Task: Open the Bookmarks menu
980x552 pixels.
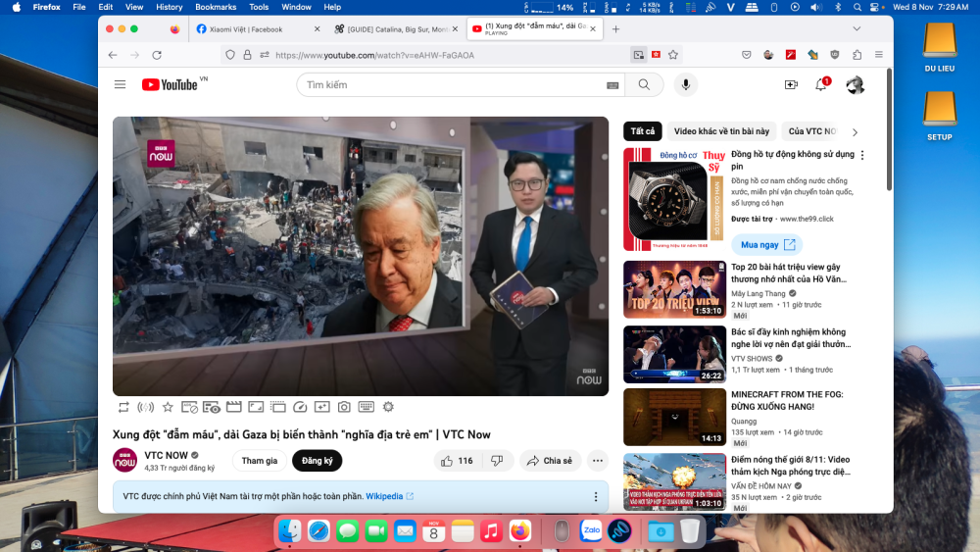Action: point(216,7)
